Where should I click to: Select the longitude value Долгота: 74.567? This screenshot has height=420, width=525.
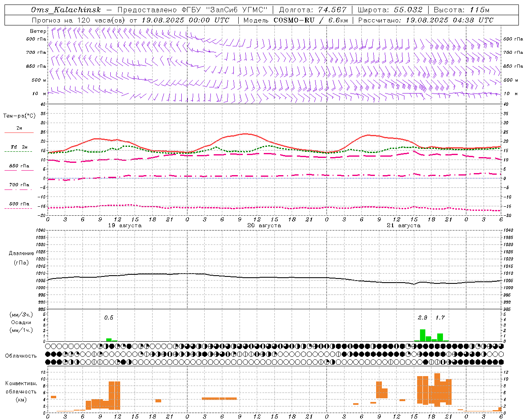coord(313,10)
